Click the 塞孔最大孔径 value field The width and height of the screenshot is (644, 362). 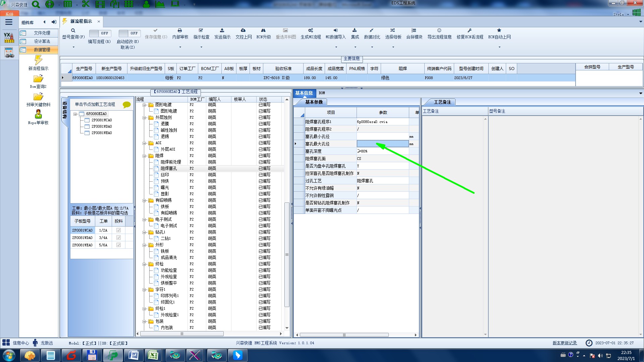[x=382, y=144]
